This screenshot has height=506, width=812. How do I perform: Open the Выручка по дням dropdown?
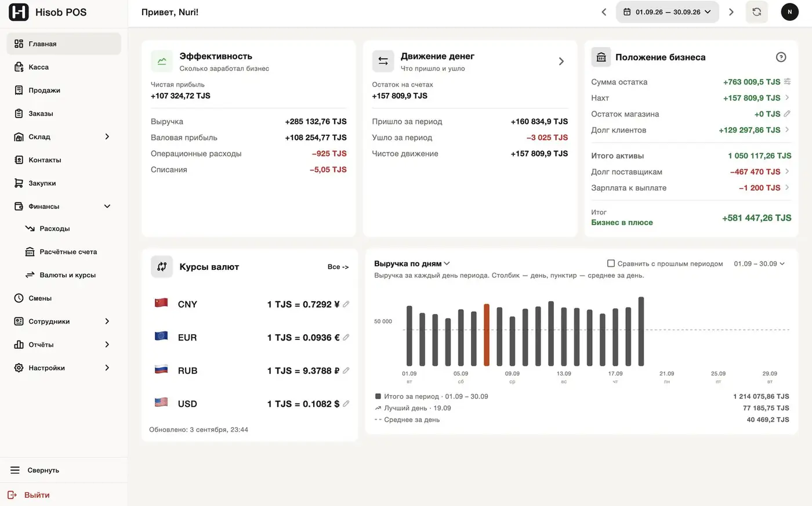pyautogui.click(x=412, y=263)
